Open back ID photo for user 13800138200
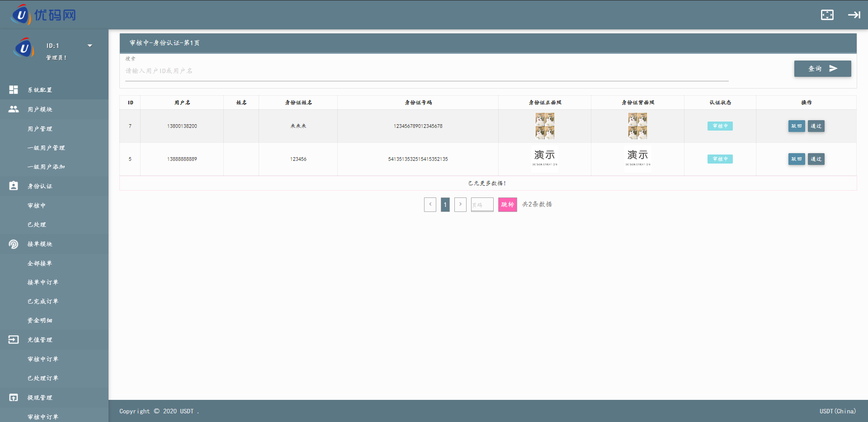The image size is (868, 422). coord(637,126)
